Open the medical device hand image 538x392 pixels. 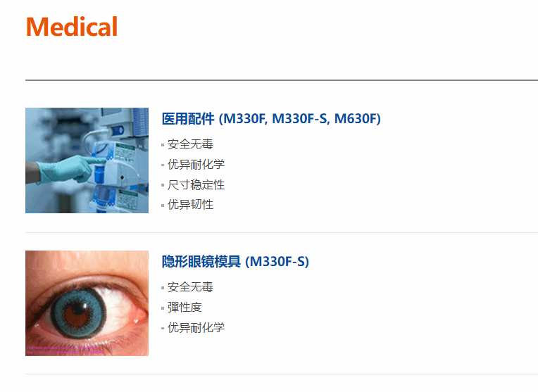pyautogui.click(x=87, y=160)
